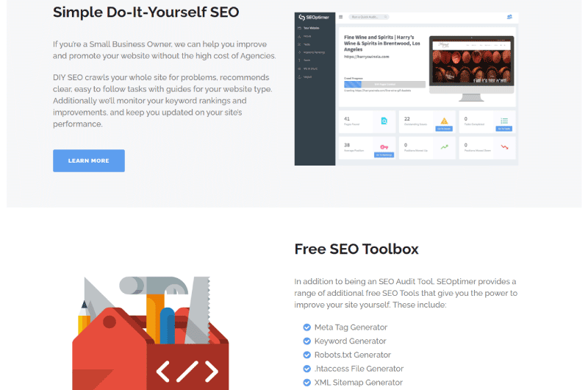Open the hamburger menu in dashboard

340,17
